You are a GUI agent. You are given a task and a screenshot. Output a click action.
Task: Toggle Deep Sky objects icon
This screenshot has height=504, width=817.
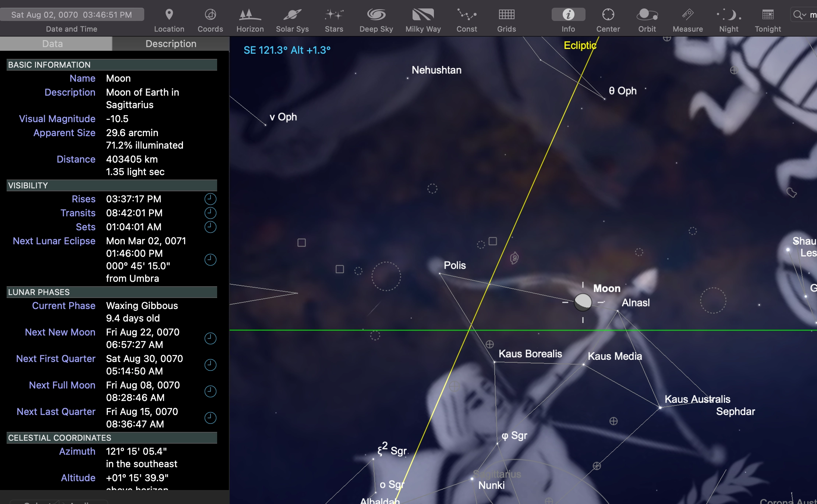click(376, 15)
